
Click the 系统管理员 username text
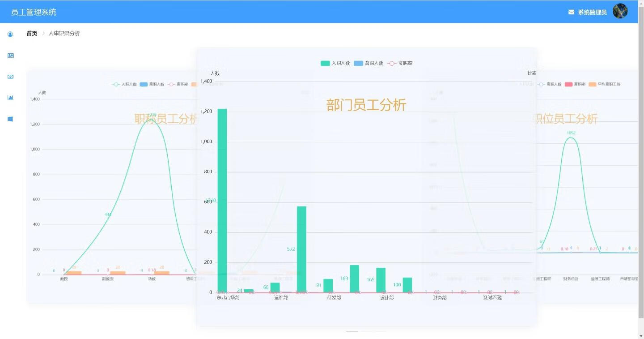[x=592, y=12]
